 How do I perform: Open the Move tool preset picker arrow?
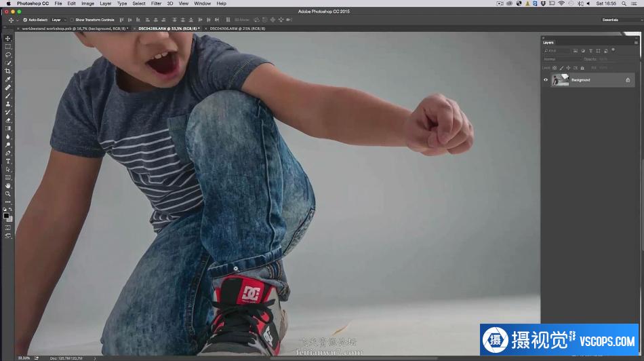17,20
